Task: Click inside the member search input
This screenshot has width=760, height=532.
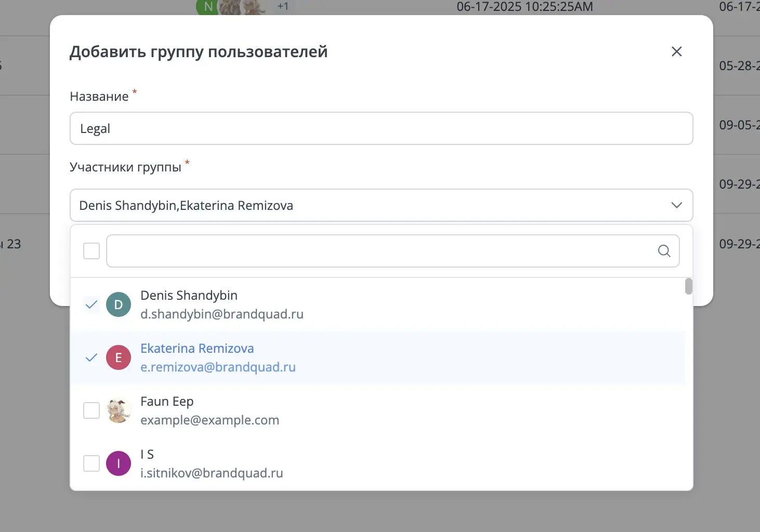Action: 364,251
